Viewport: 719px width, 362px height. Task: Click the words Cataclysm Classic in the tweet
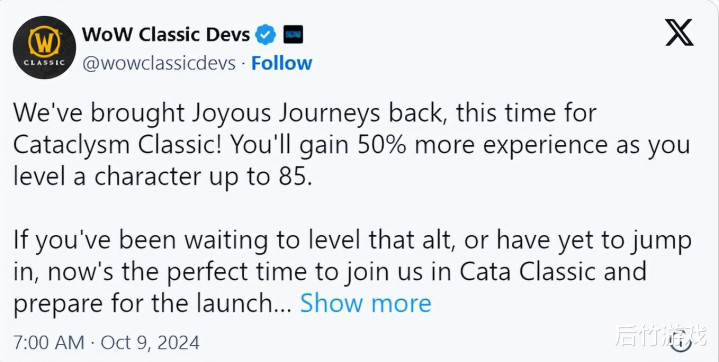(119, 145)
